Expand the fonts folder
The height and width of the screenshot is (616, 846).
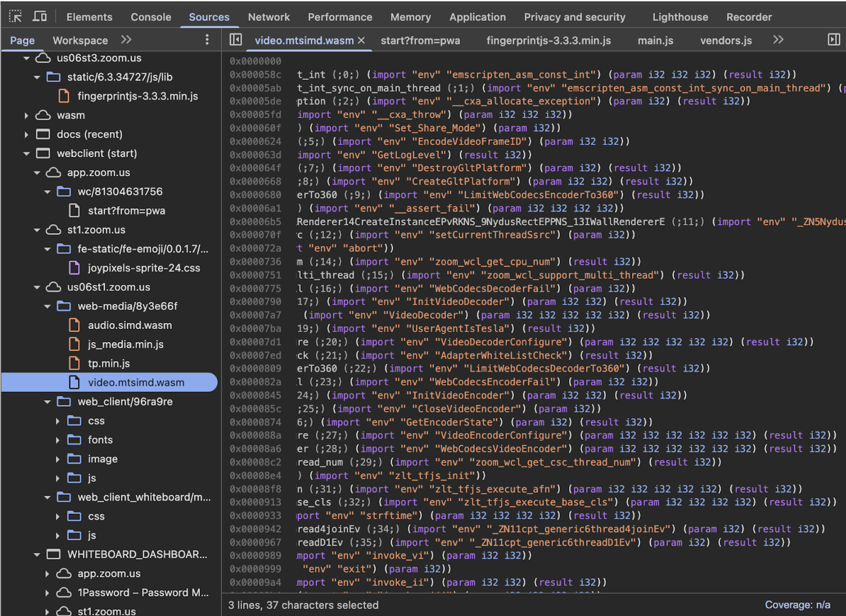[58, 440]
